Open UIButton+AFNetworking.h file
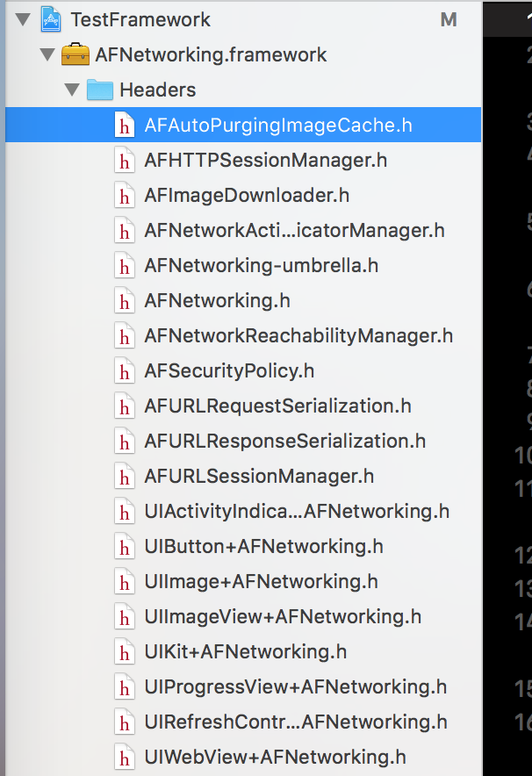The width and height of the screenshot is (532, 776). (243, 546)
